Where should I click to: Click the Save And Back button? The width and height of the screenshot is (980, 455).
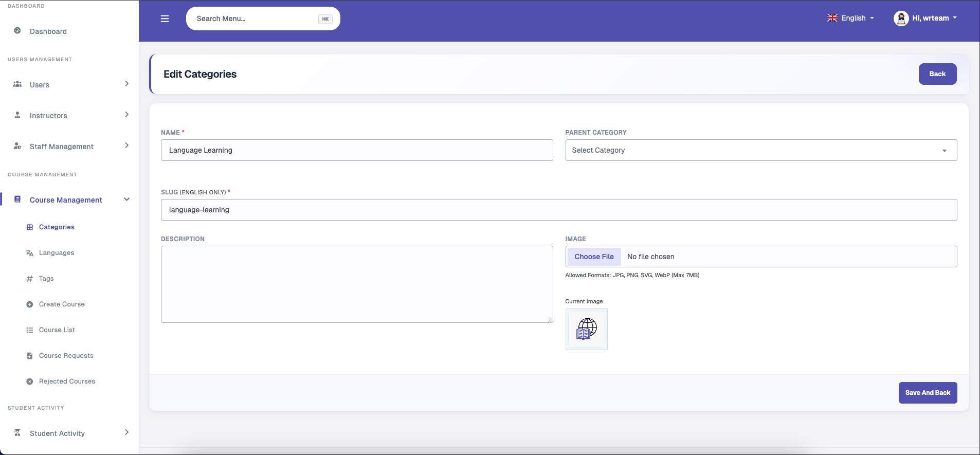coord(928,393)
